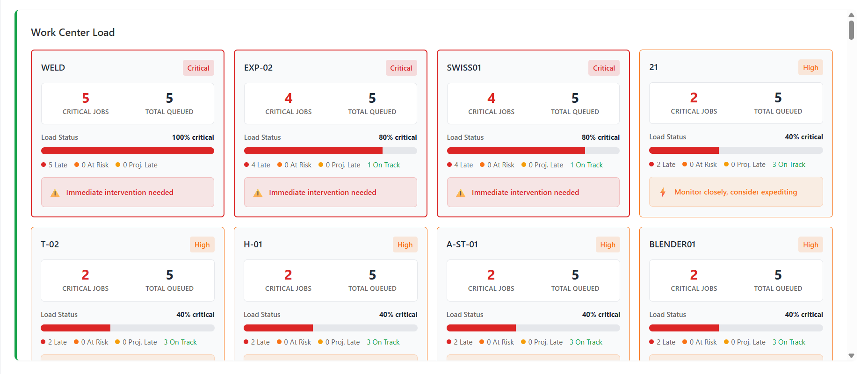The width and height of the screenshot is (868, 374).
Task: Click the H-01 card title
Action: tap(253, 244)
